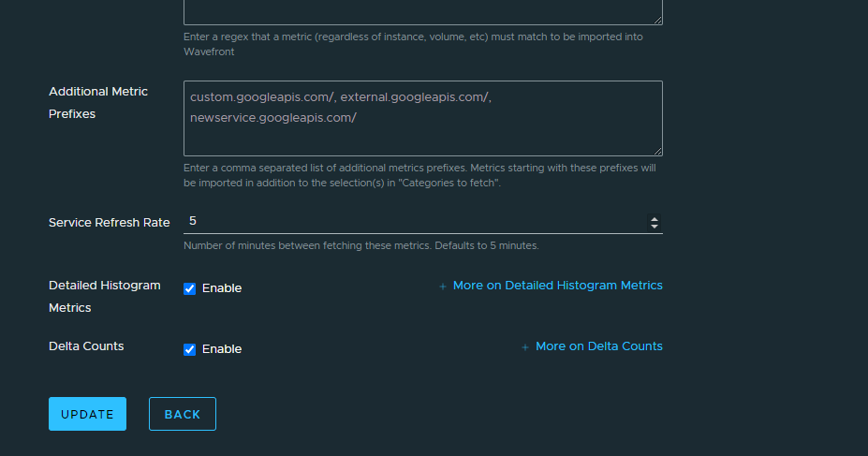Click the plus icon beside Detailed Histogram Metrics link
This screenshot has height=456, width=868.
(x=443, y=287)
